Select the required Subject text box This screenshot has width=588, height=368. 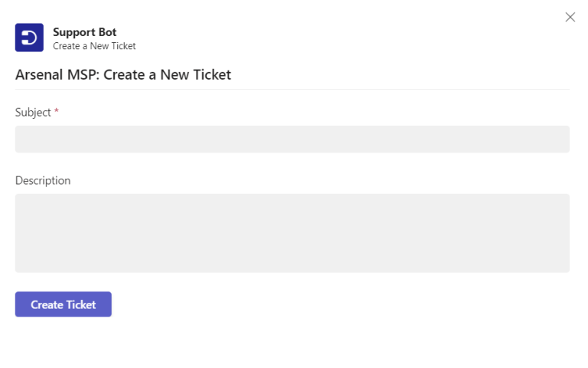pyautogui.click(x=292, y=140)
